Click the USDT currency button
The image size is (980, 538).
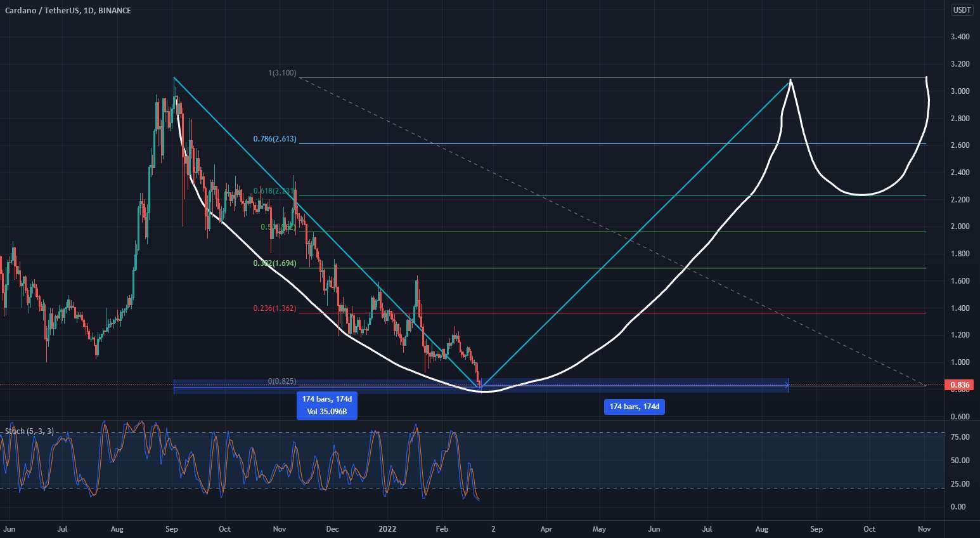click(962, 10)
